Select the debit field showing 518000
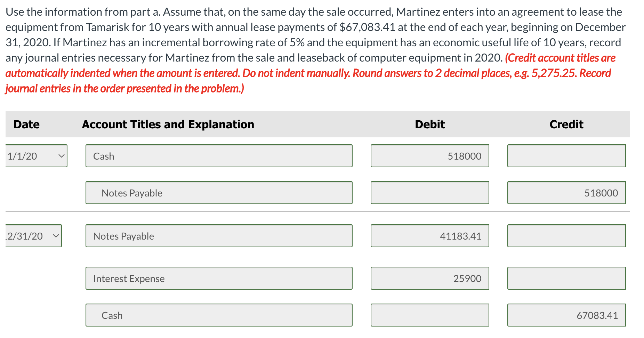This screenshot has height=338, width=644. click(429, 155)
